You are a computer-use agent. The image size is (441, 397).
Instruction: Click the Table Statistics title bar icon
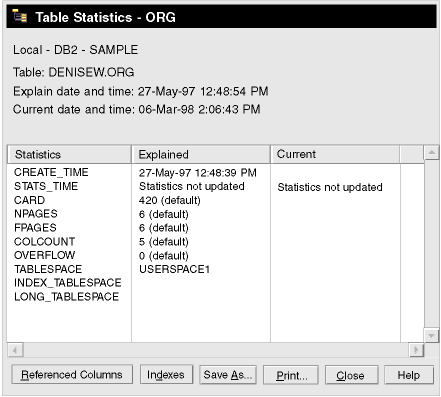19,16
